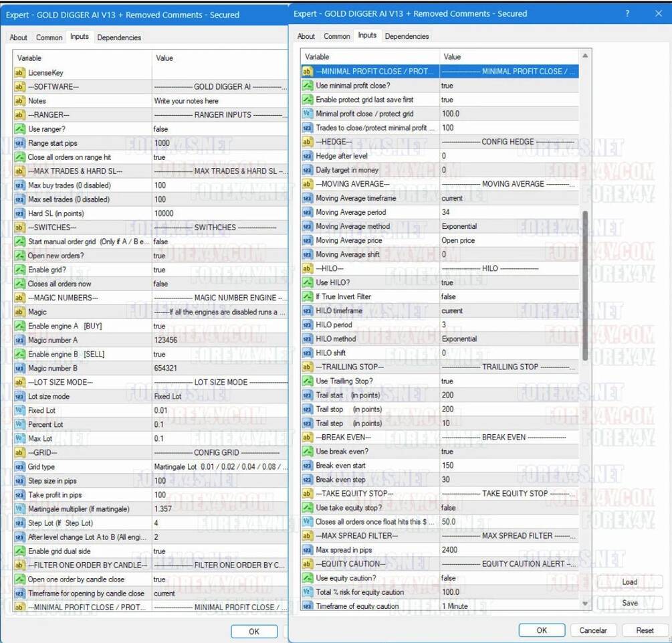Click the boolean icon beside Enable grid dual side
Image resolution: width=672 pixels, height=643 pixels.
coord(19,551)
